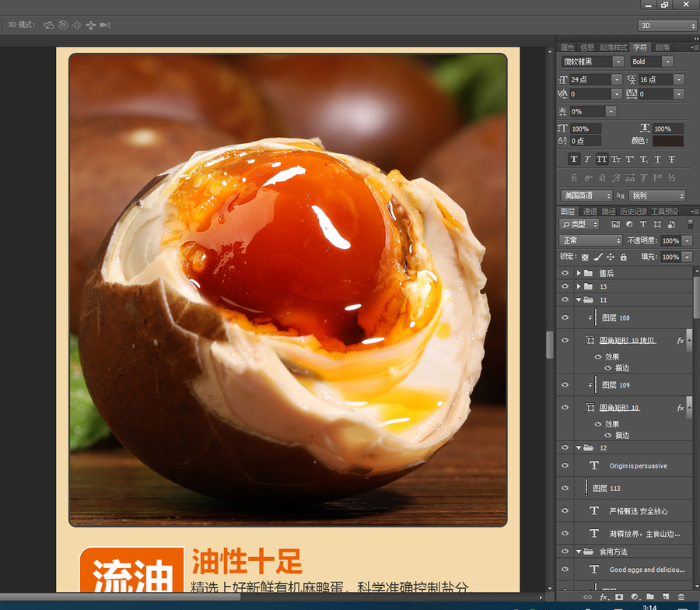
Task: Select the 3D rotate object mode icon
Action: click(49, 25)
